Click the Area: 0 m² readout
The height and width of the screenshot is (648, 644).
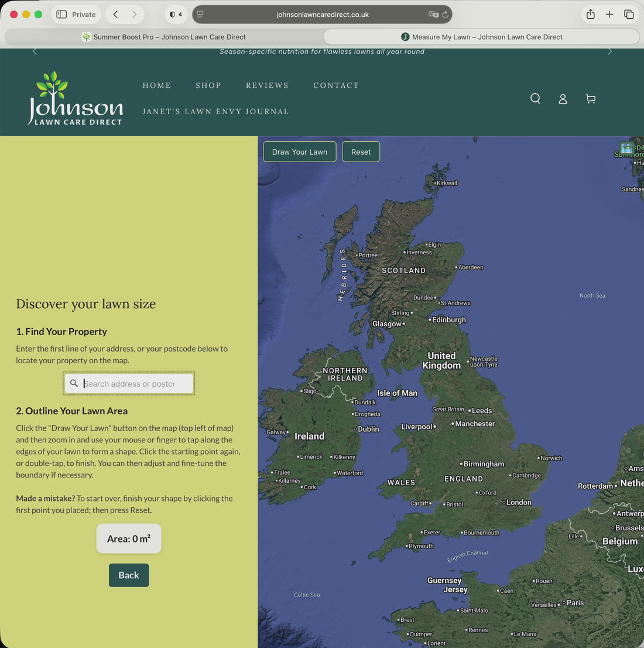(129, 538)
